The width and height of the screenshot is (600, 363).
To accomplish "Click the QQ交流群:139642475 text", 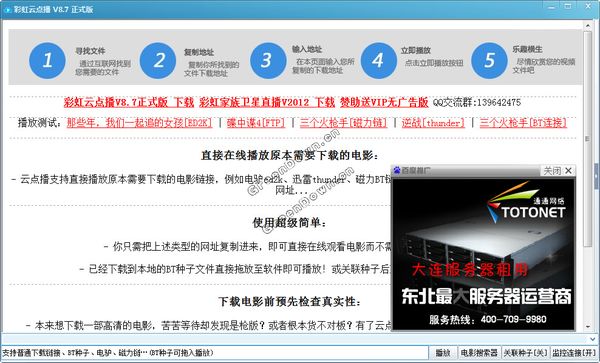I will coord(477,102).
